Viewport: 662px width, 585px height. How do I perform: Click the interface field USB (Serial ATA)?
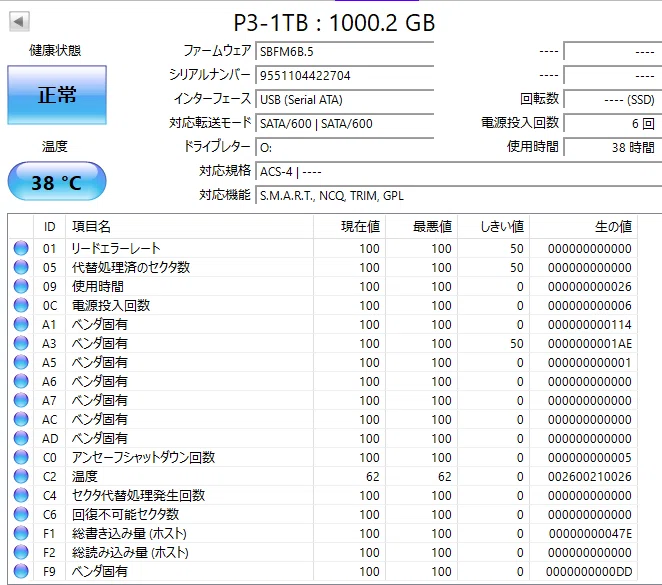tap(345, 100)
